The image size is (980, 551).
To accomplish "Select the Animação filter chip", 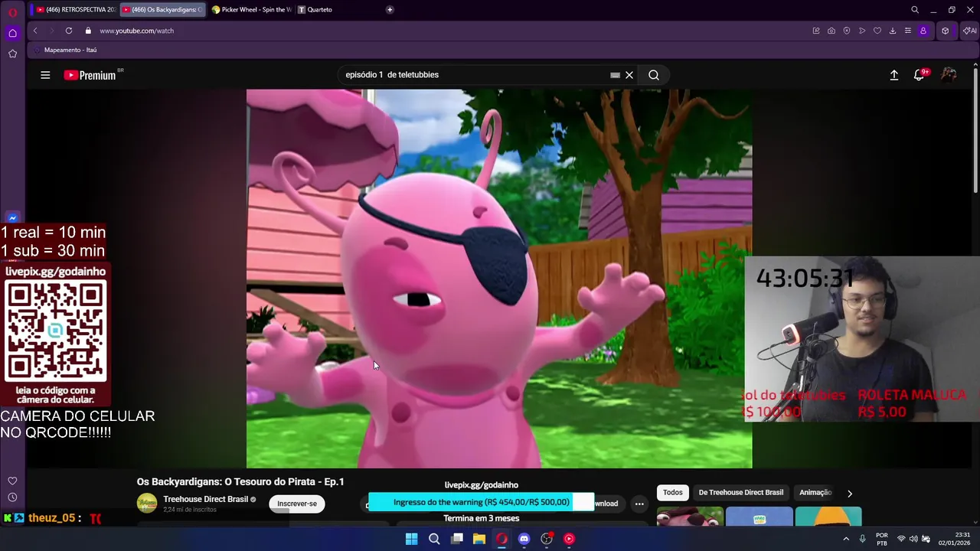I will click(x=815, y=493).
